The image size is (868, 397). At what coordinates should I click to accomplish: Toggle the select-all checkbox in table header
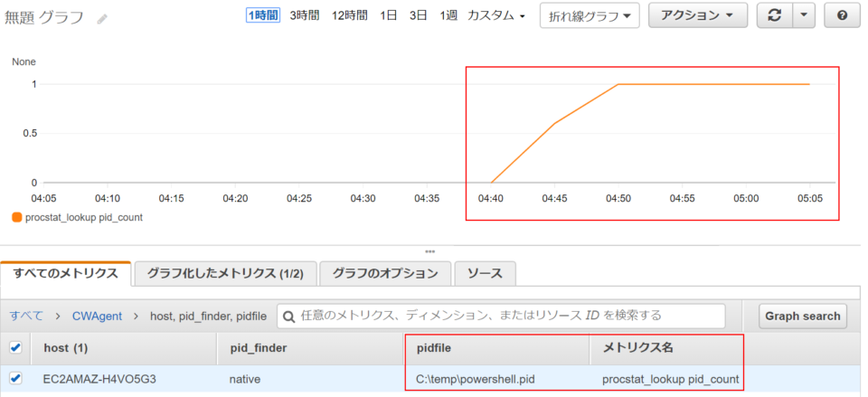16,348
